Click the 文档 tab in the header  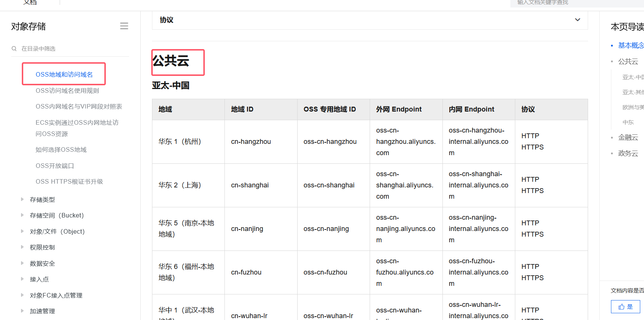30,2
